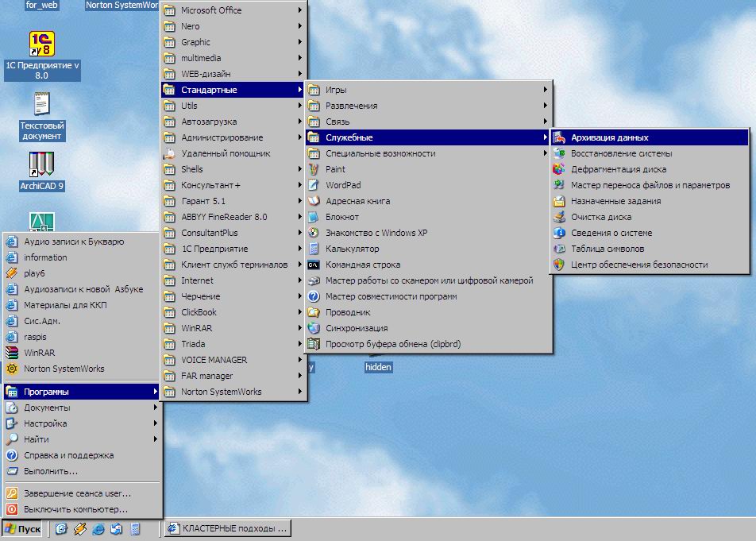Choose Выключить компьютер...
The image size is (756, 541).
[82, 509]
